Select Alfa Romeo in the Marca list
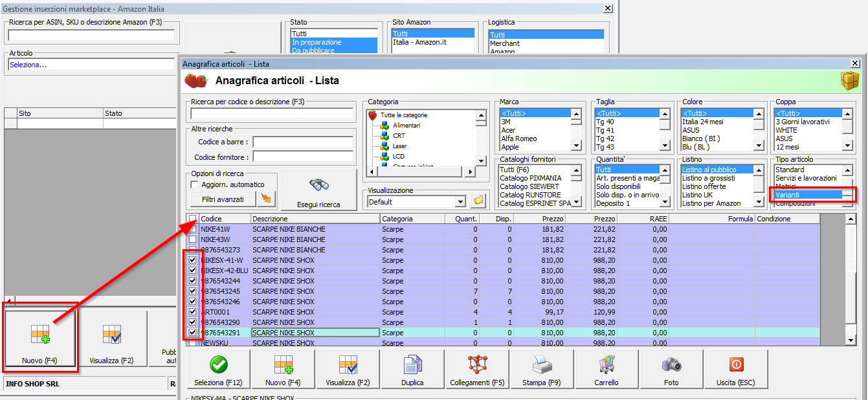 (x=535, y=139)
